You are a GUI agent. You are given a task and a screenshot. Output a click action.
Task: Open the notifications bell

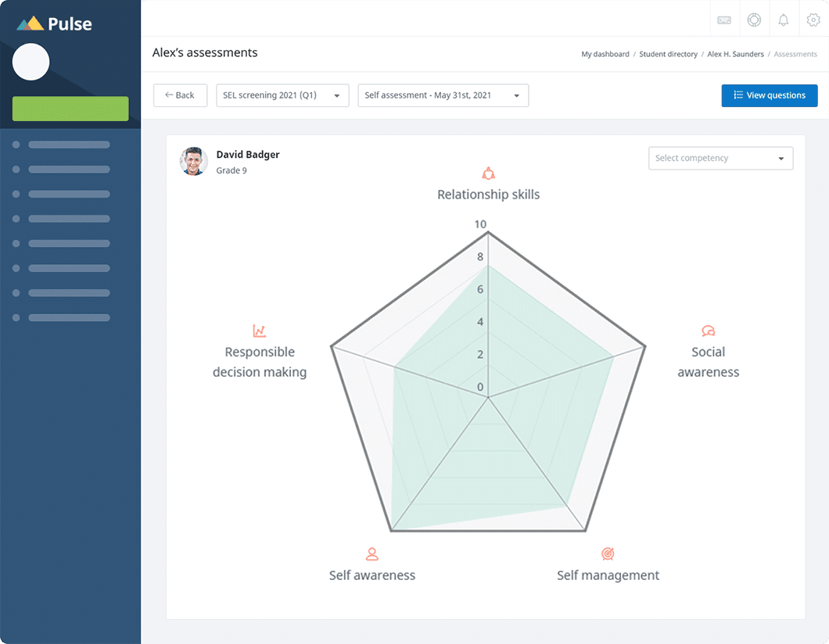(783, 20)
